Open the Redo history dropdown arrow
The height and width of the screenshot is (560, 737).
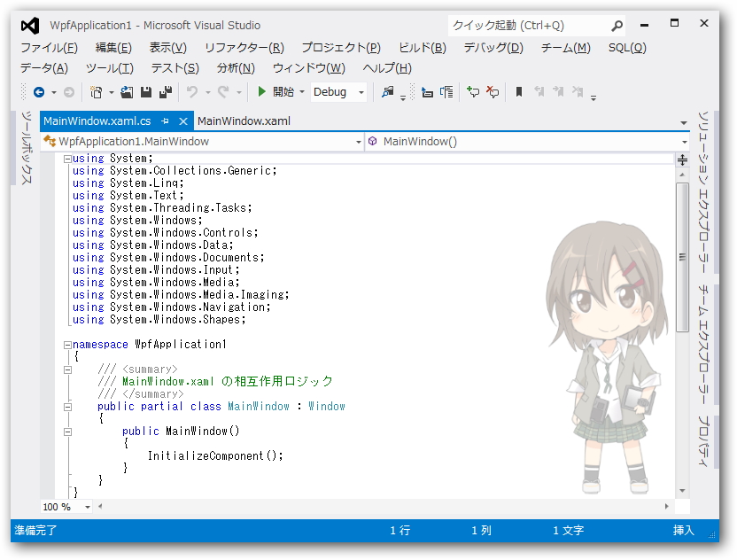[239, 93]
